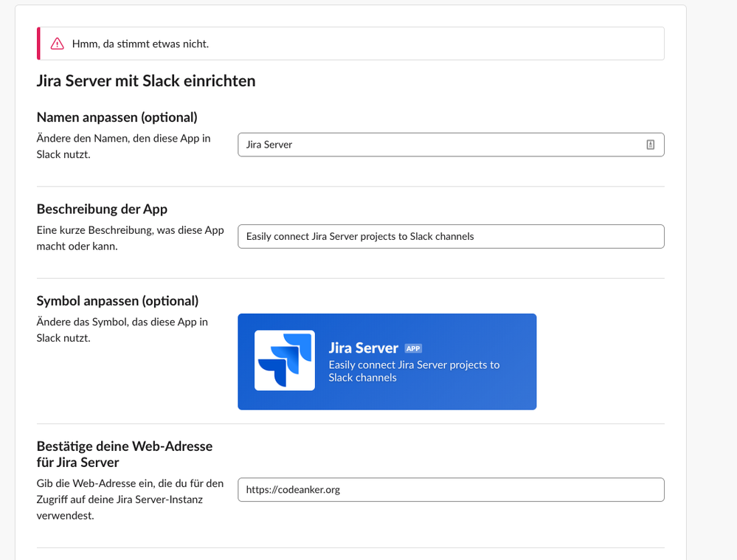
Task: Click the 'Symbol anpassen (optional)' heading
Action: 117,301
